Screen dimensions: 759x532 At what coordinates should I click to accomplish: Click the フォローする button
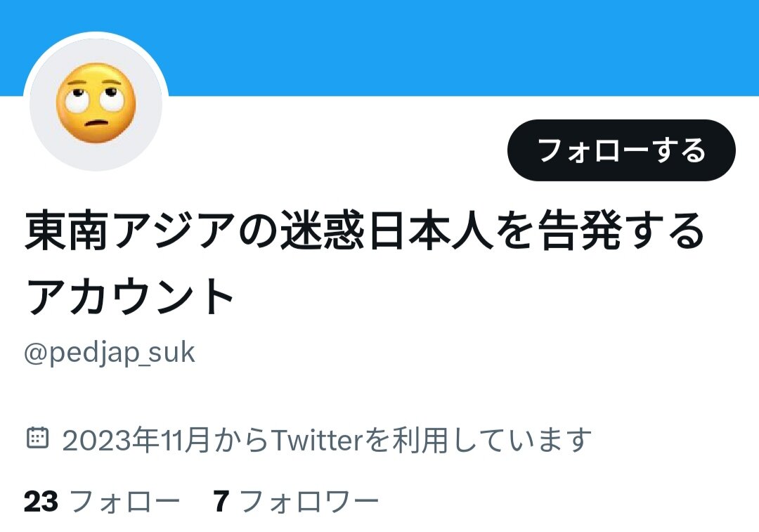621,150
